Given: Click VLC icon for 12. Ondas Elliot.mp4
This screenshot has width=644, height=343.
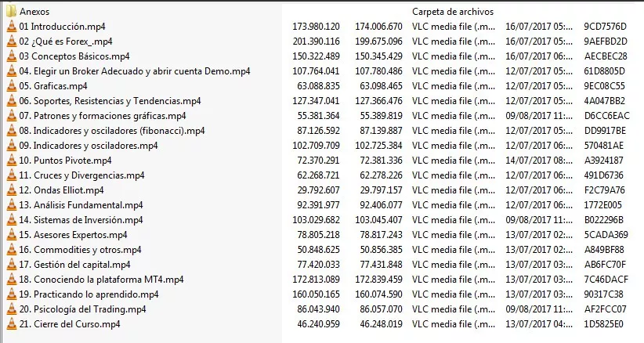Looking at the screenshot, I should (x=12, y=190).
